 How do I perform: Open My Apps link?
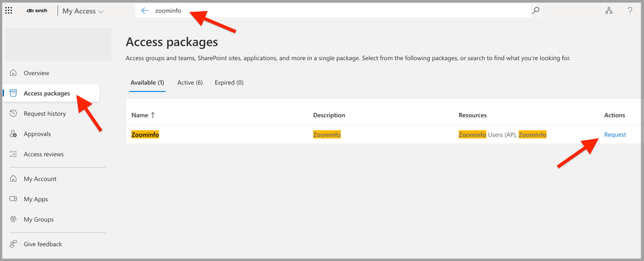(x=35, y=199)
